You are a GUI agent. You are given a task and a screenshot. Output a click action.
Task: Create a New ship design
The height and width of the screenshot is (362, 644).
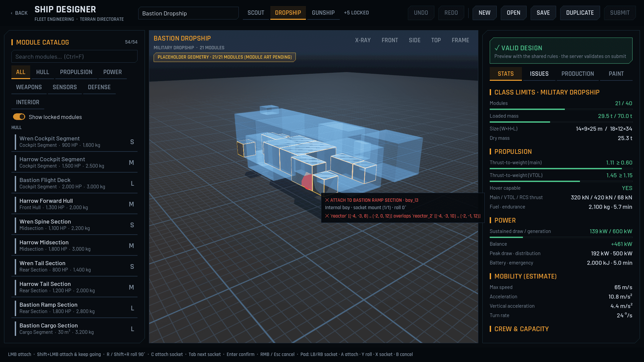point(485,13)
